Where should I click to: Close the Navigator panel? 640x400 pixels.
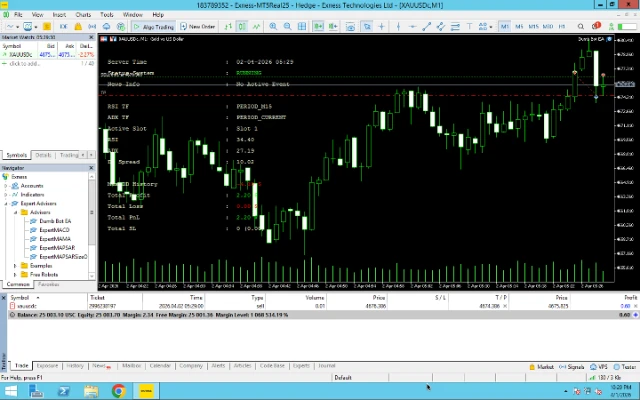pos(91,168)
